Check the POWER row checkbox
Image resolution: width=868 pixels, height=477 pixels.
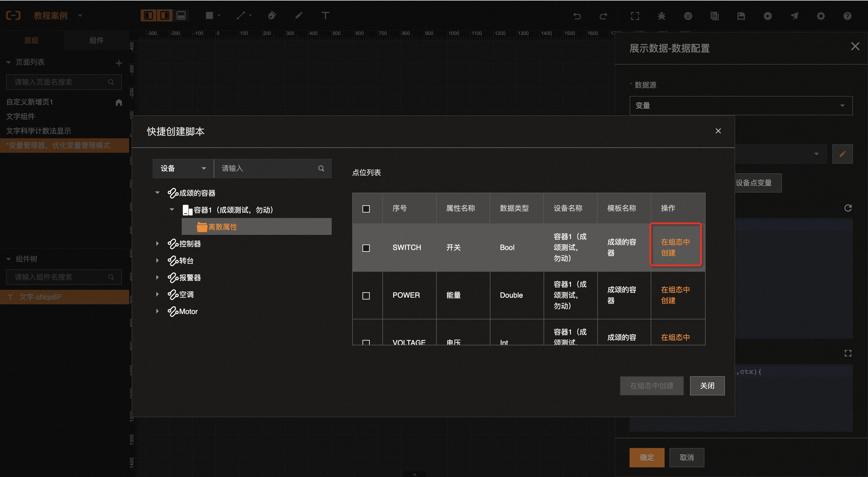point(366,296)
